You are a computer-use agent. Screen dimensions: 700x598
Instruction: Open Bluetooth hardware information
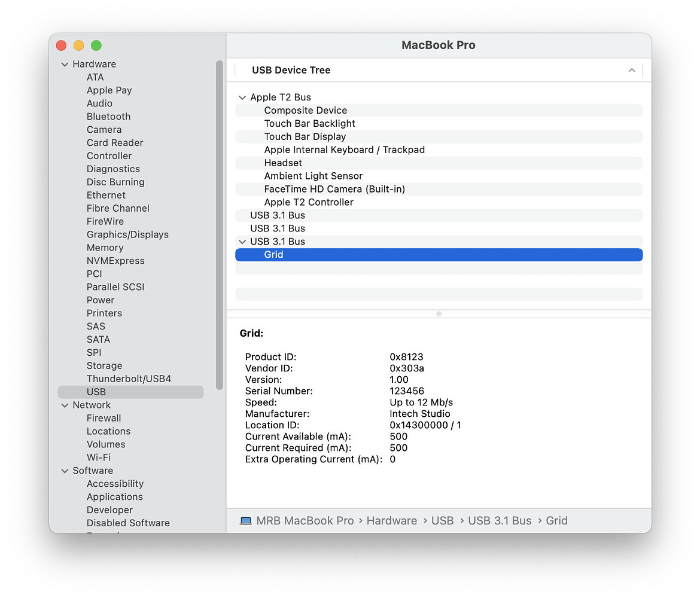point(108,117)
